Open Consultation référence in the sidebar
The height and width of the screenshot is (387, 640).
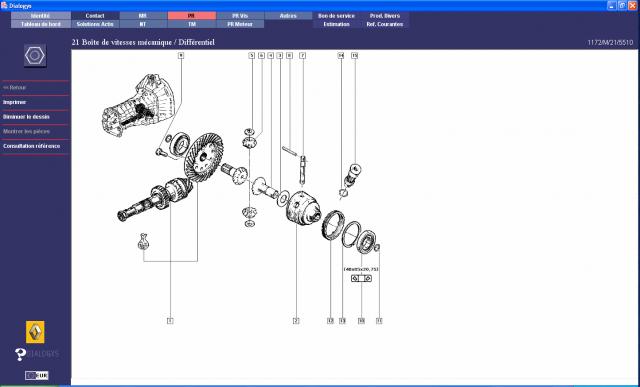click(31, 146)
